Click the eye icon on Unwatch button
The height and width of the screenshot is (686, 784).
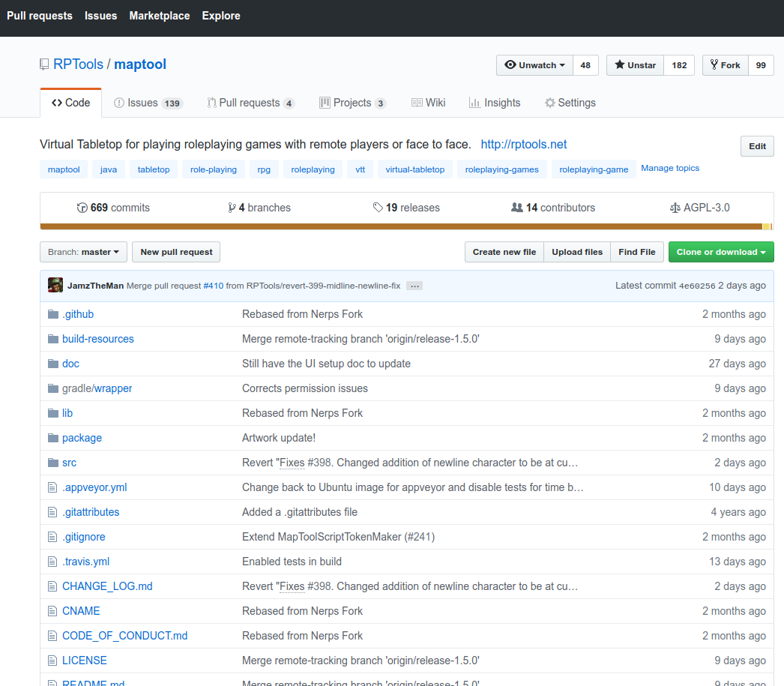pyautogui.click(x=510, y=65)
